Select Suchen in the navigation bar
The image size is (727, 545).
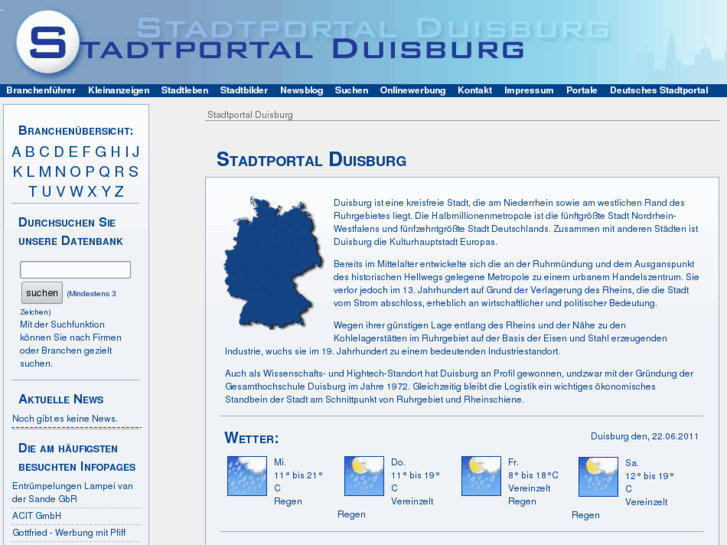click(351, 90)
